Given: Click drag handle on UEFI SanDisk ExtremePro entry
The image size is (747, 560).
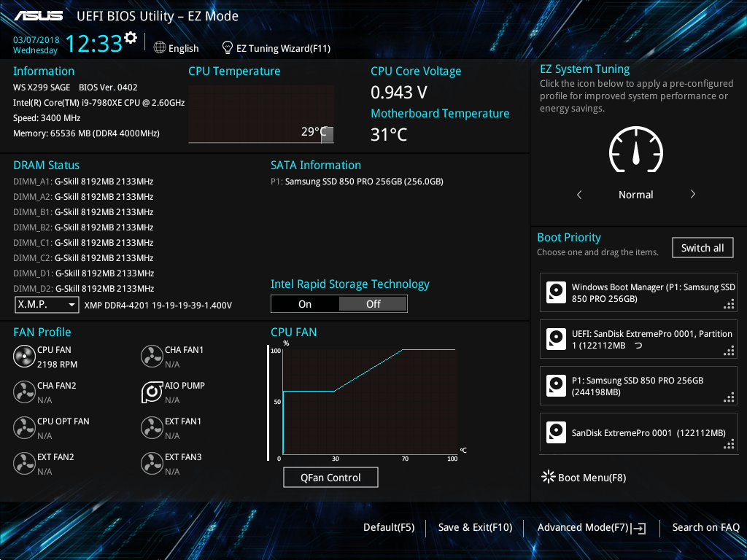Looking at the screenshot, I should pos(729,351).
